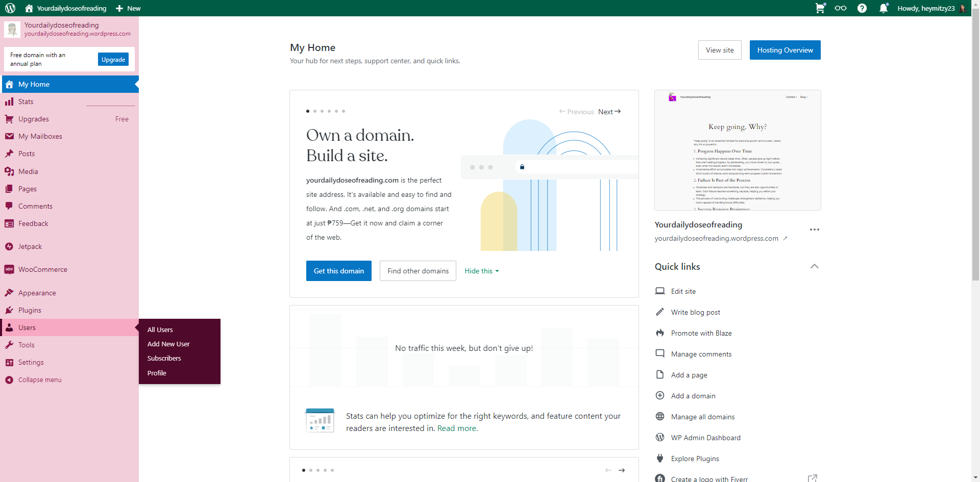Click the Add a page quick link
This screenshot has height=482, width=980.
point(689,375)
